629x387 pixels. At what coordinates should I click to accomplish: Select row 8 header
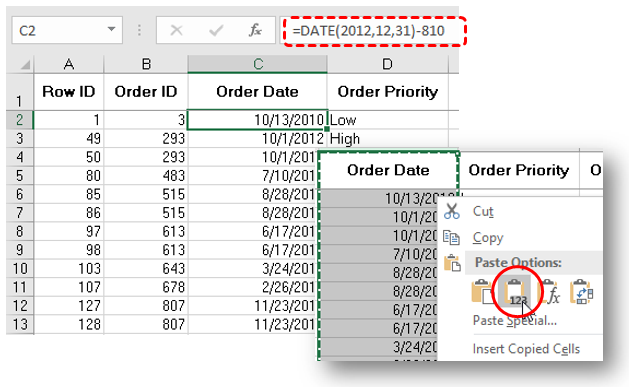point(19,231)
